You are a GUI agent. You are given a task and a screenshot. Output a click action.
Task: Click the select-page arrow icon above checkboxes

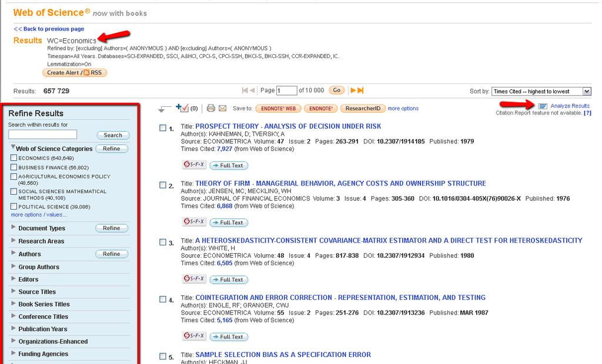165,109
